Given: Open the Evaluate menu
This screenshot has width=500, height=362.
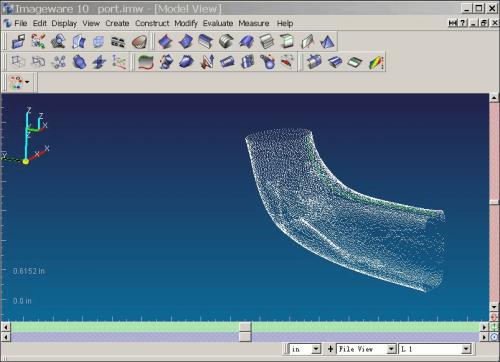Looking at the screenshot, I should pyautogui.click(x=218, y=23).
